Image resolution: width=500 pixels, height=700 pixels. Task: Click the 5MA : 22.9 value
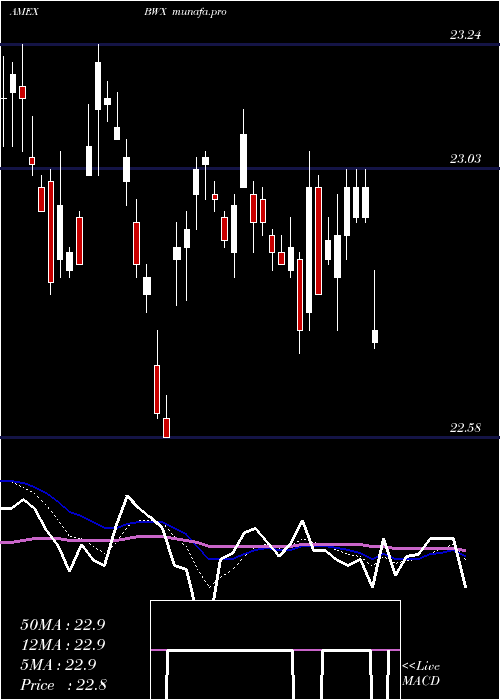(58, 665)
